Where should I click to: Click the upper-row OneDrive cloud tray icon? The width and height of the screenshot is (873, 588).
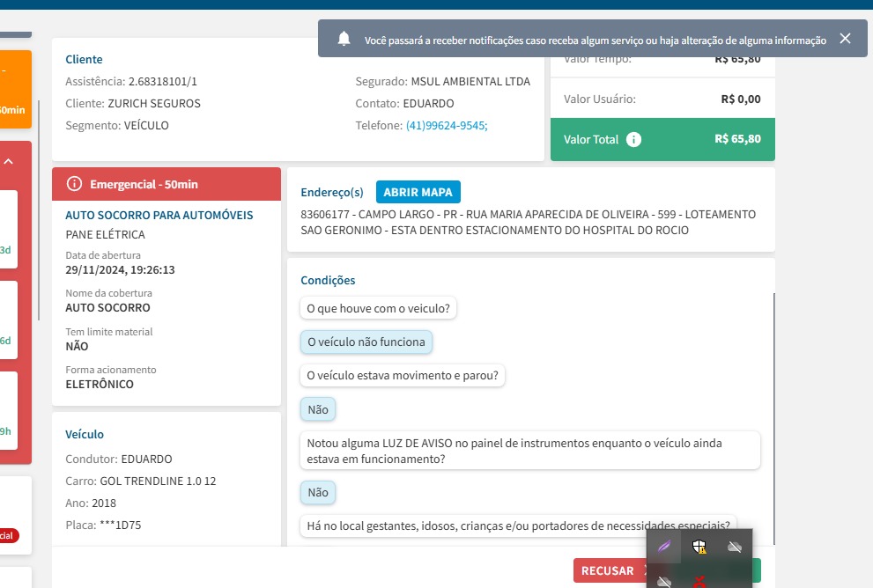[735, 547]
